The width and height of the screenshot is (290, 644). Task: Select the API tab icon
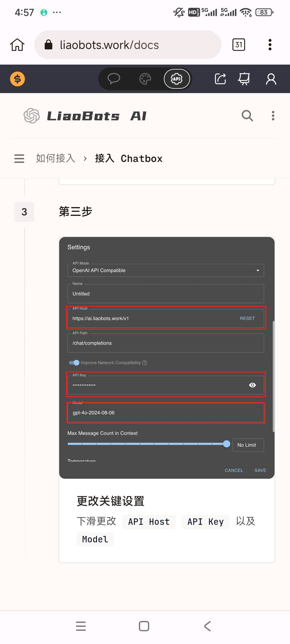tap(177, 79)
